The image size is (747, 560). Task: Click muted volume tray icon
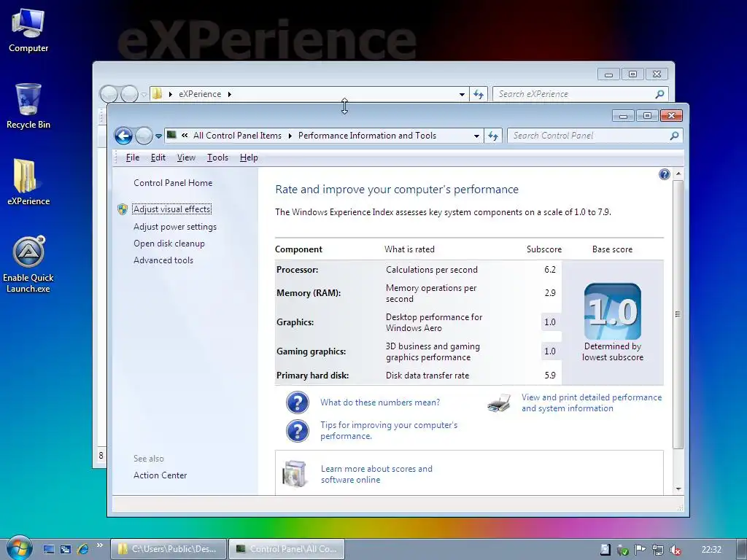(x=675, y=550)
